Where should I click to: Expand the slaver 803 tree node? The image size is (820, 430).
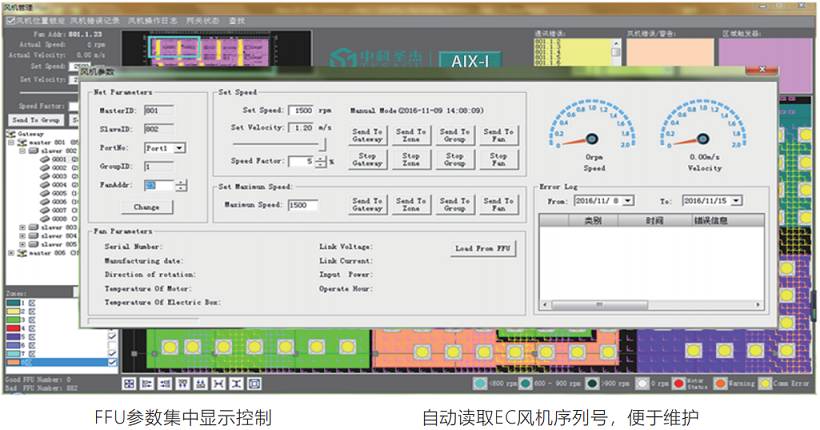tap(22, 228)
